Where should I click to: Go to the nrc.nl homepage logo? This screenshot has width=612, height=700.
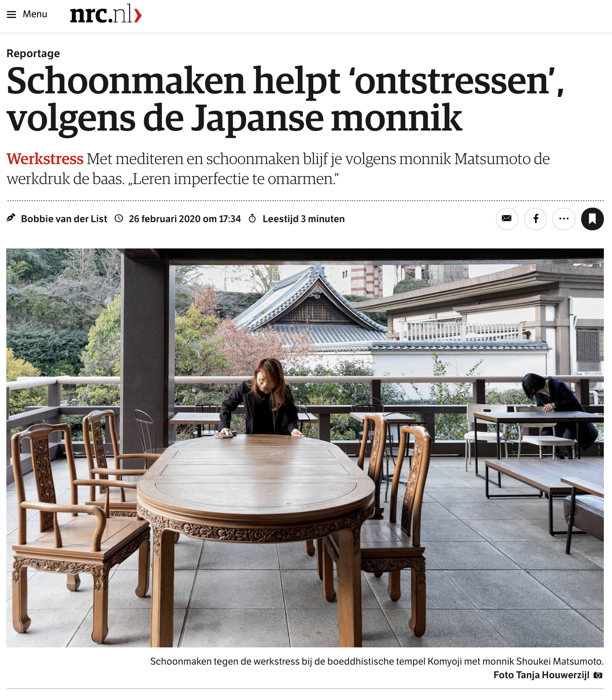pyautogui.click(x=106, y=14)
